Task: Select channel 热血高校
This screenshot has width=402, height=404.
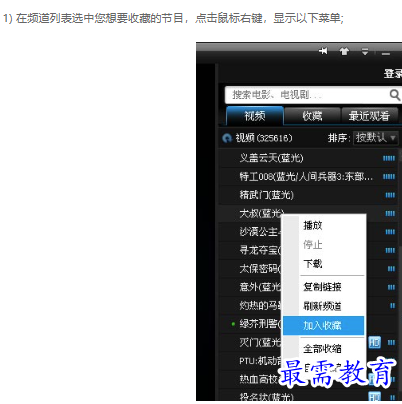Action: click(259, 379)
